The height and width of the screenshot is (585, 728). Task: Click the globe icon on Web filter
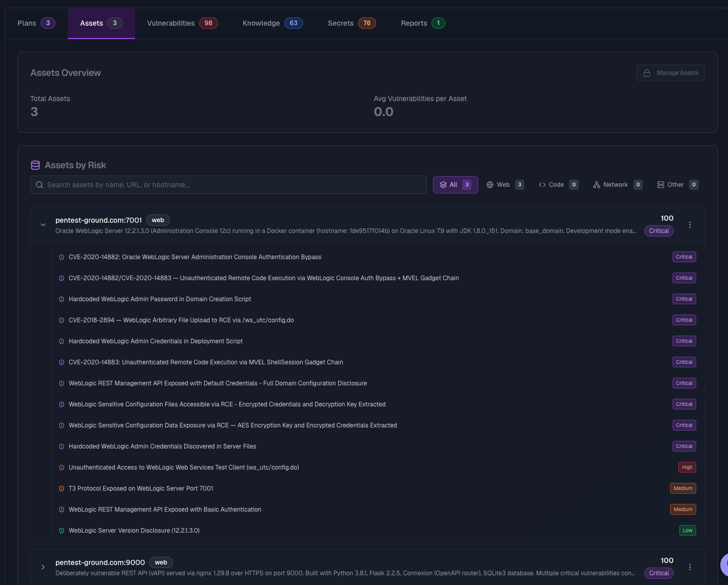point(490,185)
